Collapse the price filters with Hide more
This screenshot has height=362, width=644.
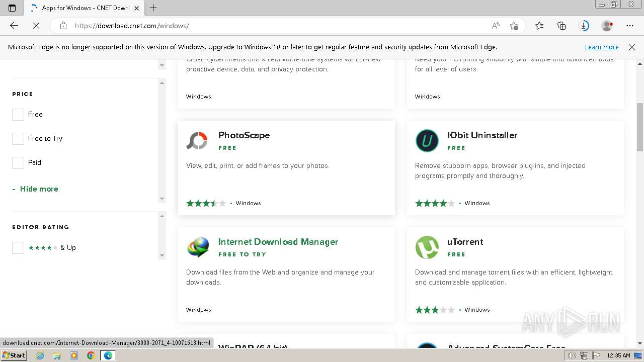pyautogui.click(x=35, y=189)
